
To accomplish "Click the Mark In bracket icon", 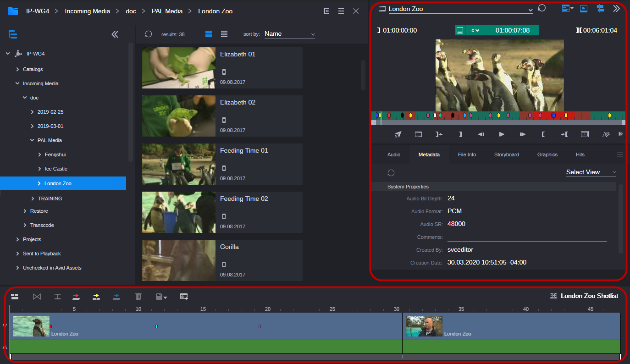I will (543, 134).
